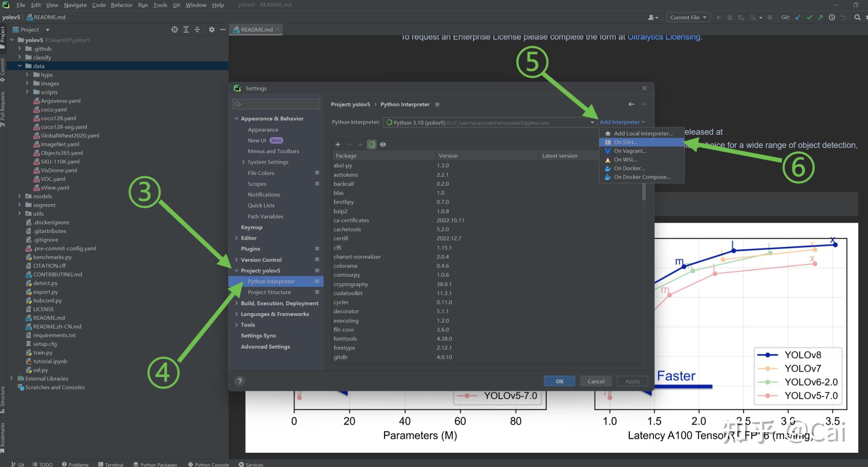
Task: Open the Python Interpreter dropdown
Action: [x=592, y=122]
